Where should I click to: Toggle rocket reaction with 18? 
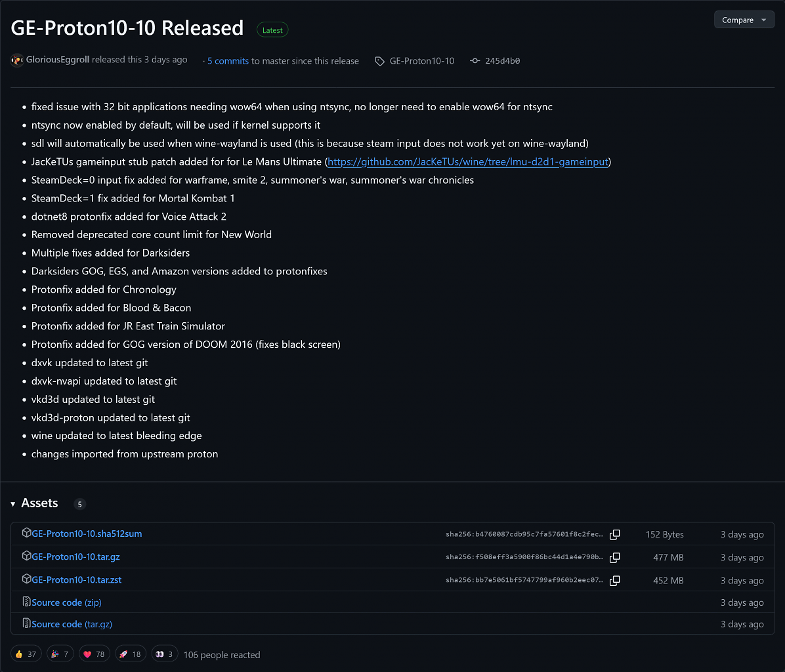(130, 654)
